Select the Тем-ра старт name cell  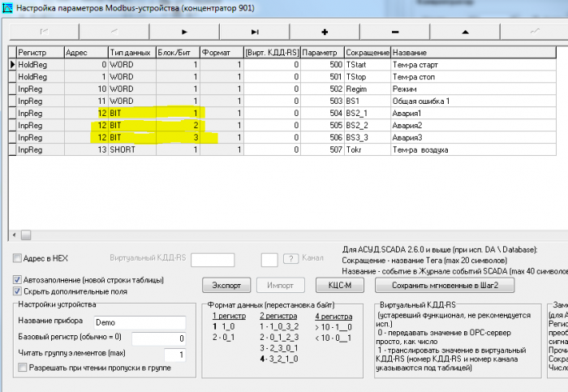[x=473, y=64]
